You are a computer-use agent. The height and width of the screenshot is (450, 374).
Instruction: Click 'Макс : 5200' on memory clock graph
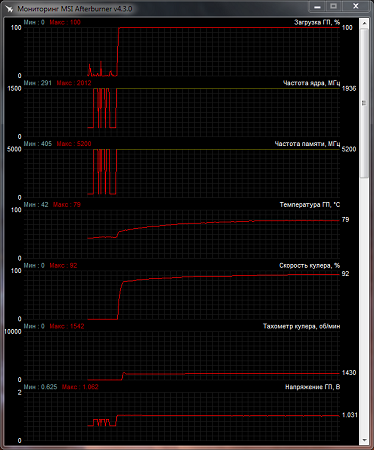(74, 144)
